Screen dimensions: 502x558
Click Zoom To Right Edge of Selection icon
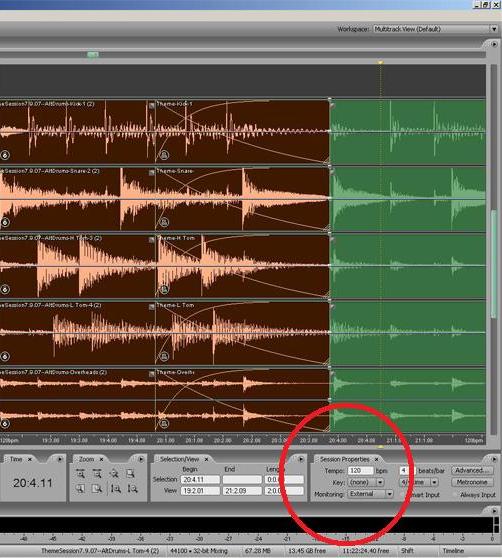[x=97, y=489]
